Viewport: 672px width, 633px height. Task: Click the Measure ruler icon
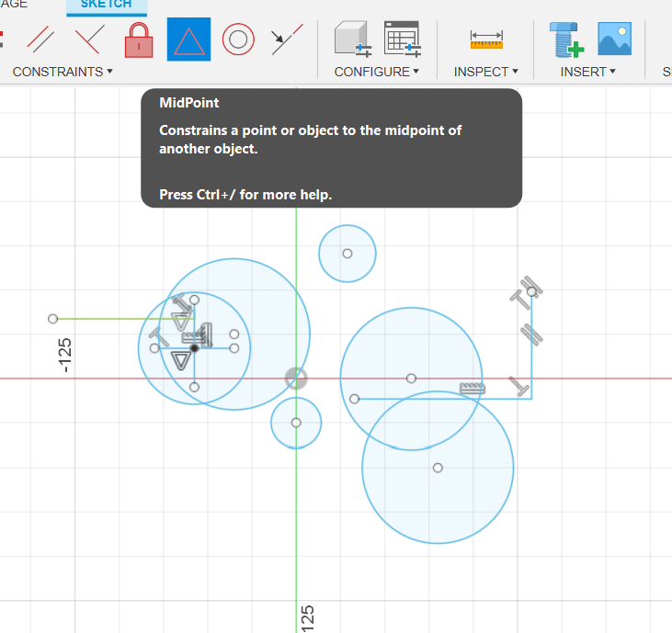pos(486,40)
